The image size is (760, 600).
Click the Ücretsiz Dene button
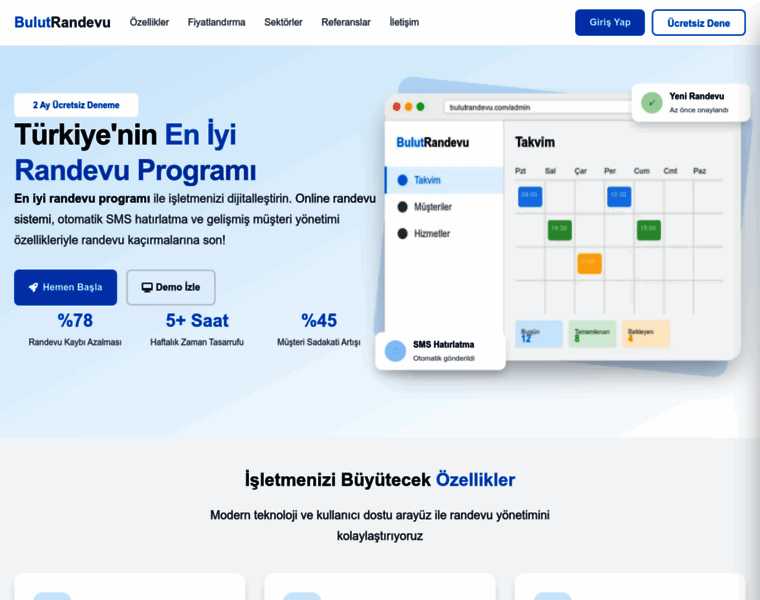698,23
